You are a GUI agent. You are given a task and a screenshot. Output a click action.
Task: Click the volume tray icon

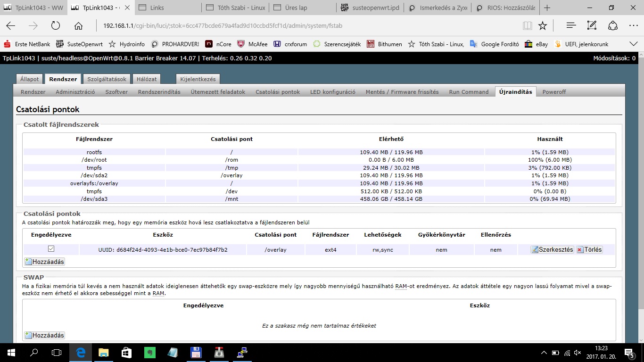[578, 353]
